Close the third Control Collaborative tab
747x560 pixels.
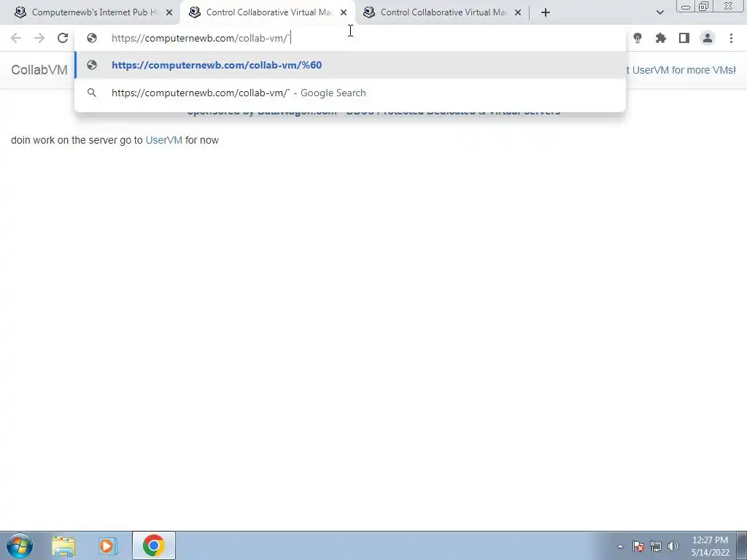click(518, 12)
